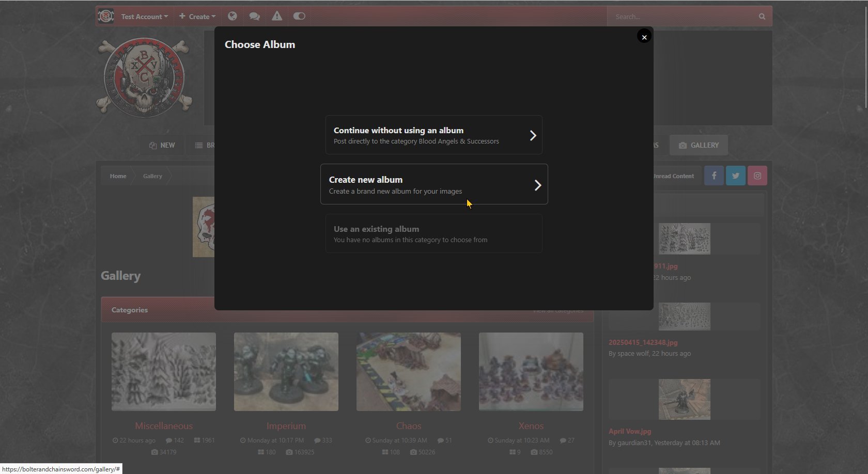Select Create new album option

click(x=434, y=184)
